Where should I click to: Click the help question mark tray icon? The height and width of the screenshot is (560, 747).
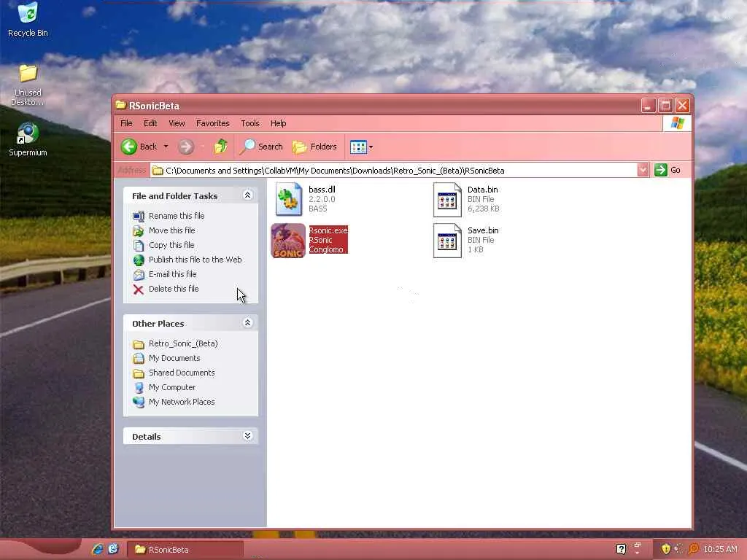(x=621, y=549)
